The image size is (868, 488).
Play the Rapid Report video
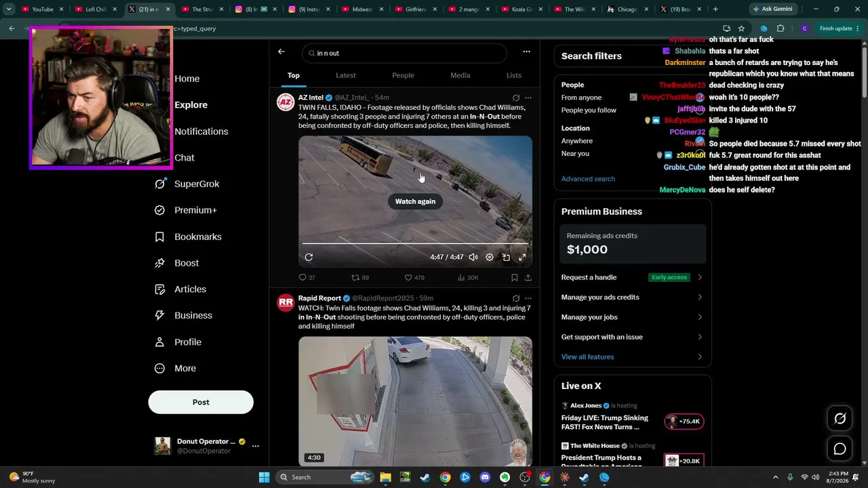(415, 401)
